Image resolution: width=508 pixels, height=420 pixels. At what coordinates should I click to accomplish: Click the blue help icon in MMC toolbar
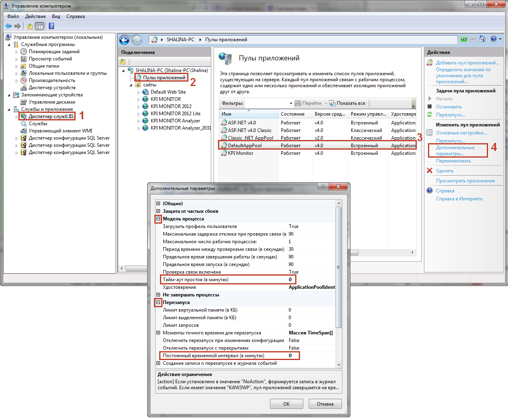point(51,26)
